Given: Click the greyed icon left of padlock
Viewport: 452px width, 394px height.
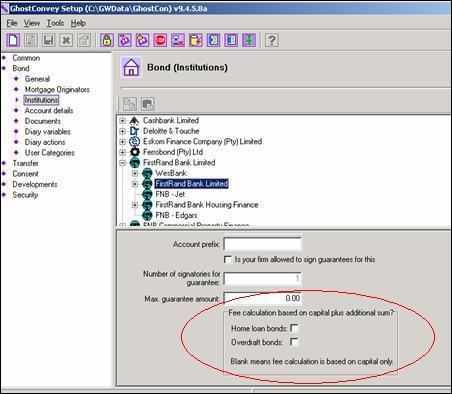Looking at the screenshot, I should pyautogui.click(x=84, y=40).
